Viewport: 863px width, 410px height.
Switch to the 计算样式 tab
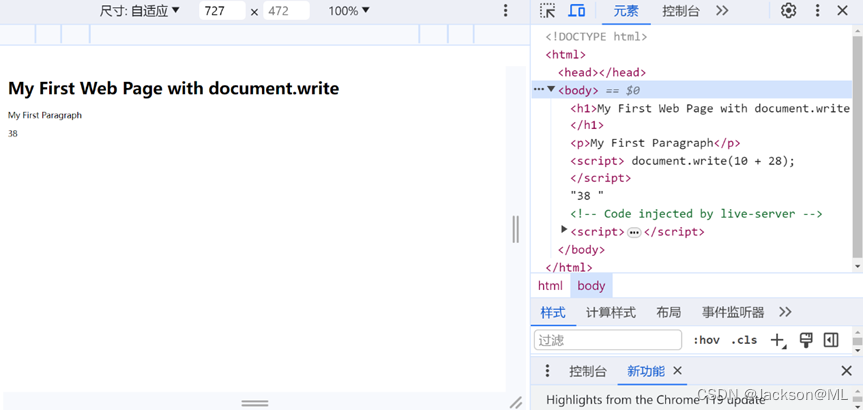610,312
